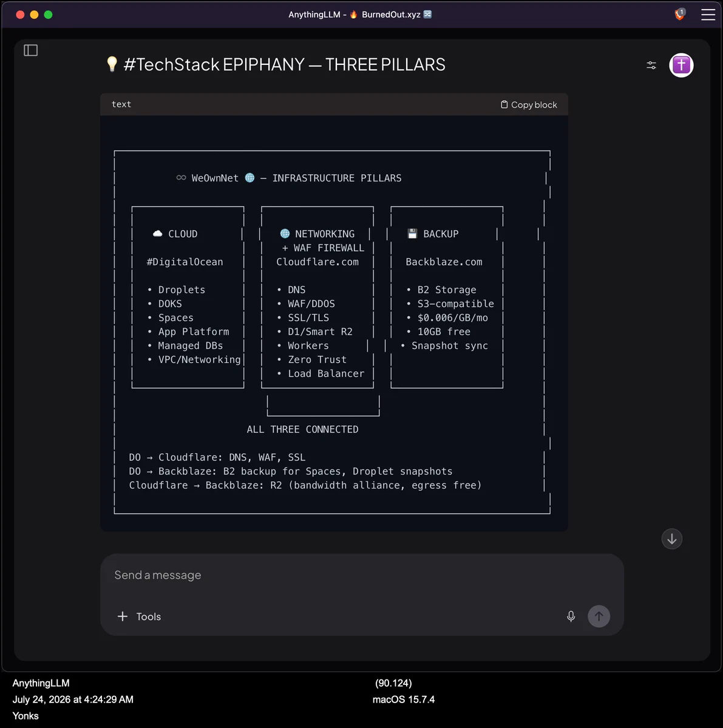Image resolution: width=723 pixels, height=728 pixels.
Task: Click the globe icon after WeOwnNet
Action: tap(249, 178)
